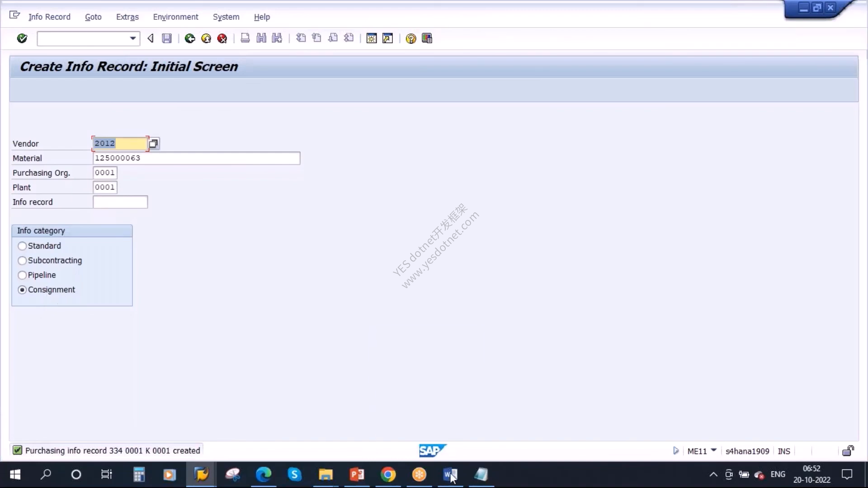
Task: Go to Next Page icon
Action: [333, 38]
